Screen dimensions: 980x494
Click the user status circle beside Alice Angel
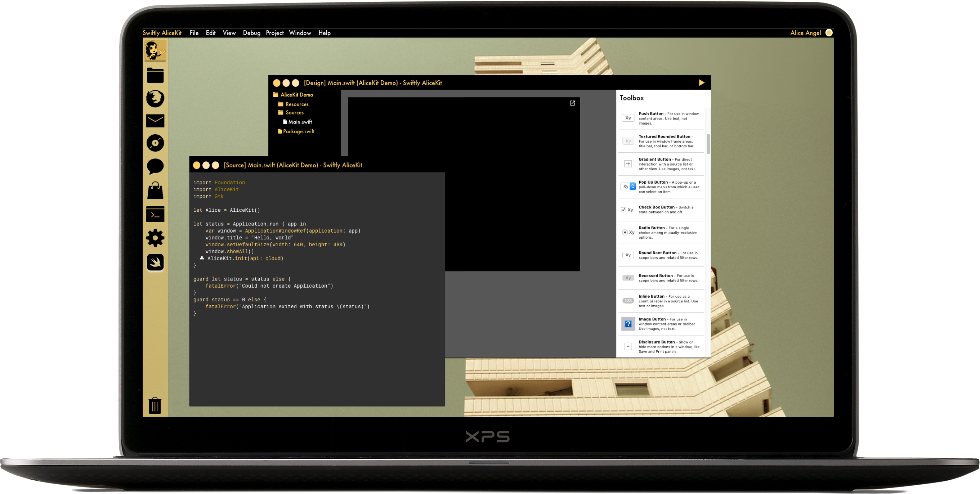tap(829, 33)
